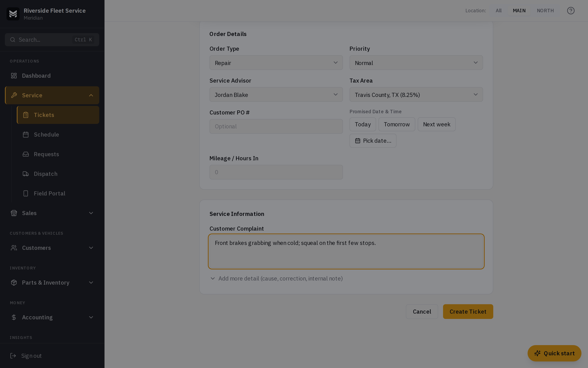Open the Service Advisor dropdown
This screenshot has height=368, width=588.
point(276,95)
